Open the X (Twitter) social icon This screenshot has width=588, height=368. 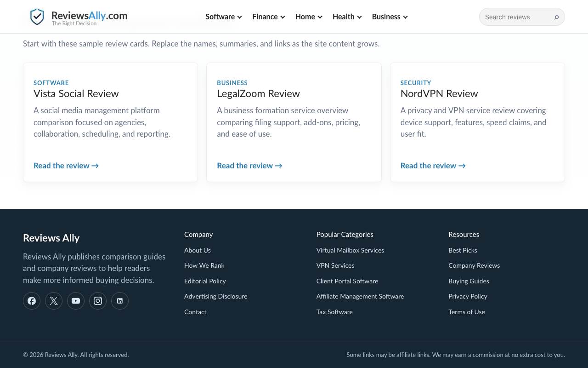(x=54, y=301)
